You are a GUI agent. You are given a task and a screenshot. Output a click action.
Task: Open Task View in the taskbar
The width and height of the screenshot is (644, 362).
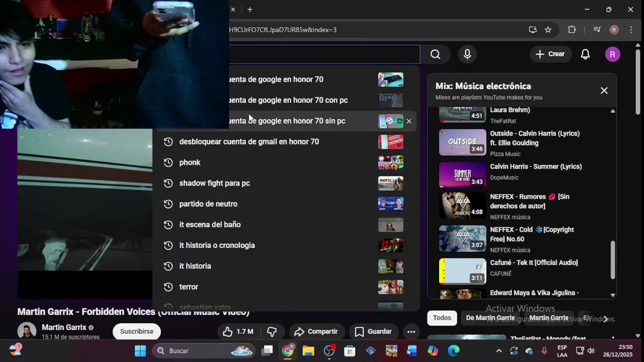pos(267,350)
